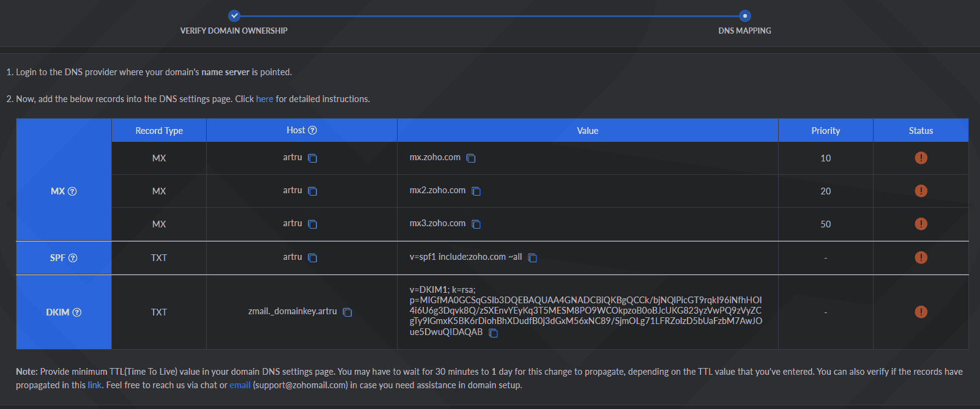The width and height of the screenshot is (980, 409).
Task: Click status warning for priority 50 MX record
Action: pos(921,224)
